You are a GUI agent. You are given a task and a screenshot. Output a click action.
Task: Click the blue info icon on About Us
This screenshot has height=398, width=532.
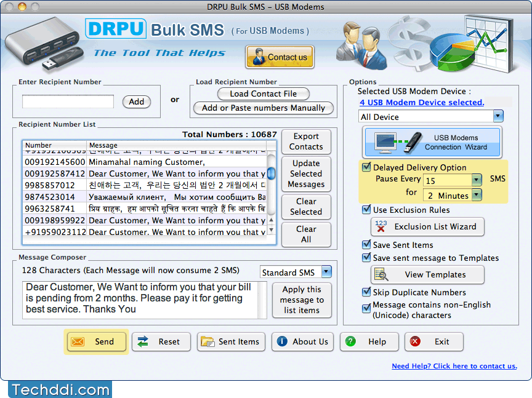pos(282,341)
